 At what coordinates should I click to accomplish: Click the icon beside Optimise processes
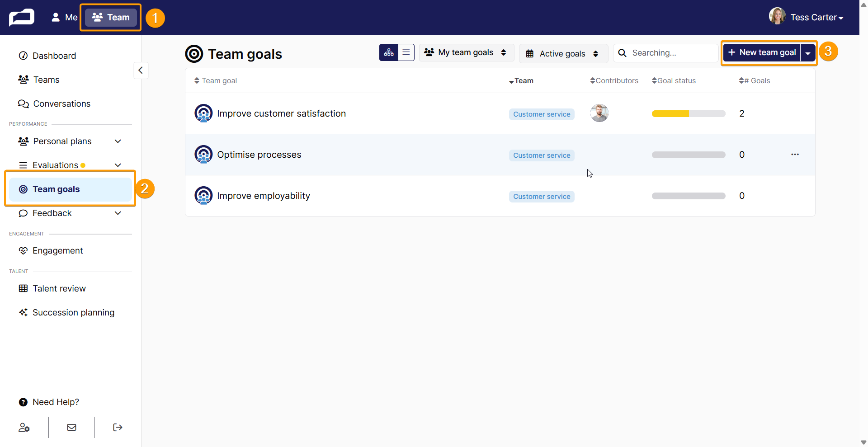(203, 155)
